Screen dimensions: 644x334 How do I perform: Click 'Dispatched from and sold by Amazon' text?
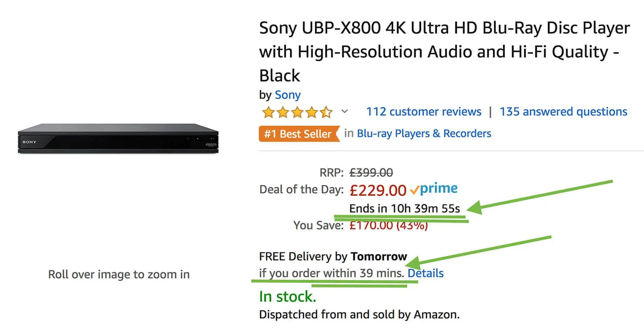pyautogui.click(x=359, y=314)
